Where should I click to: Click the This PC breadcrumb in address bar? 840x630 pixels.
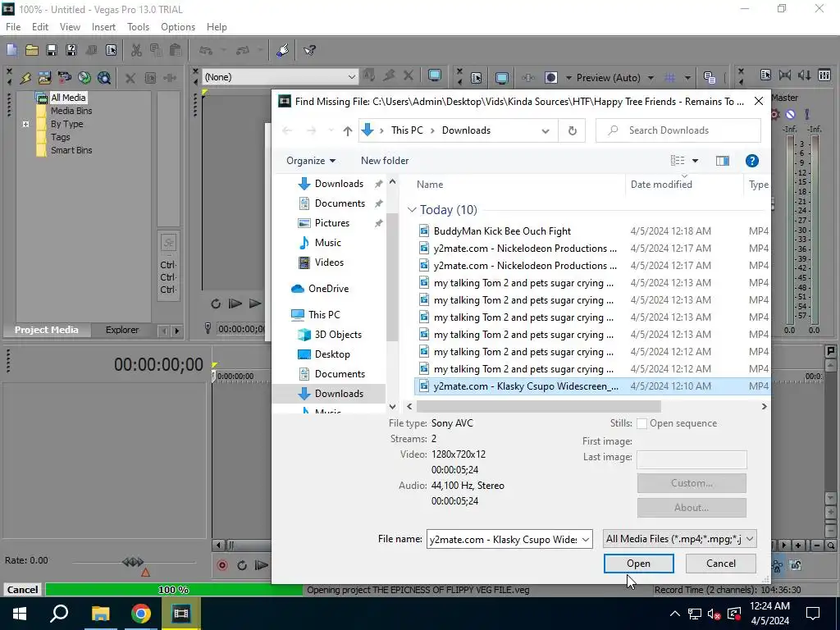click(x=407, y=130)
